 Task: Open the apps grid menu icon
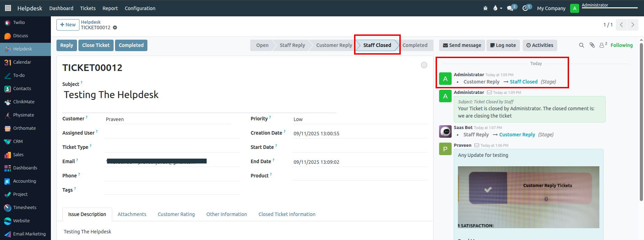pyautogui.click(x=8, y=8)
